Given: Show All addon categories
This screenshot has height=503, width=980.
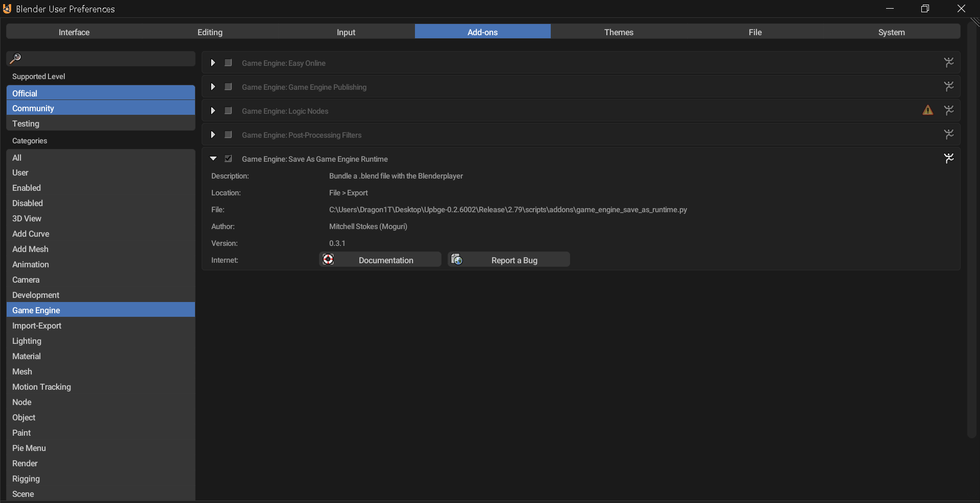Looking at the screenshot, I should click(101, 158).
